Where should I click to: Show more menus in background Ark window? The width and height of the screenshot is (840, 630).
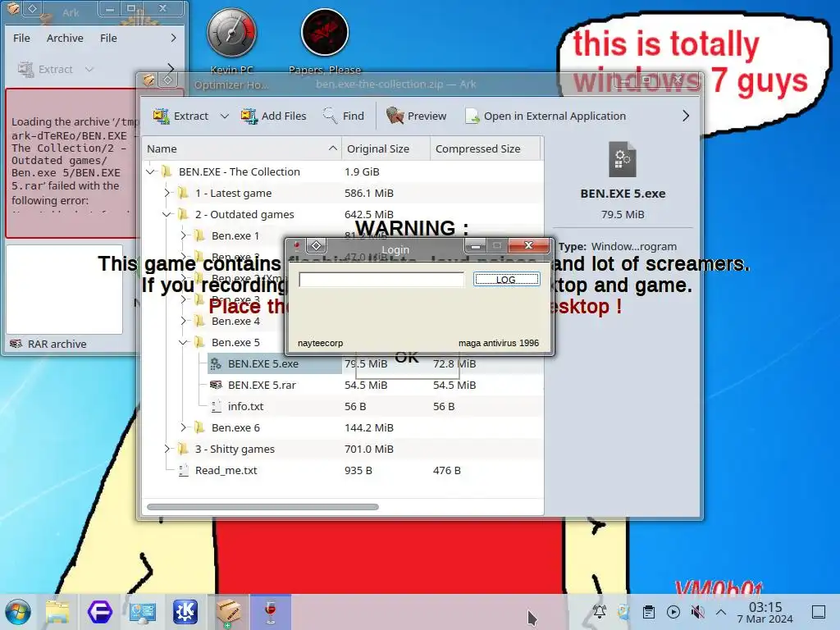pyautogui.click(x=173, y=38)
